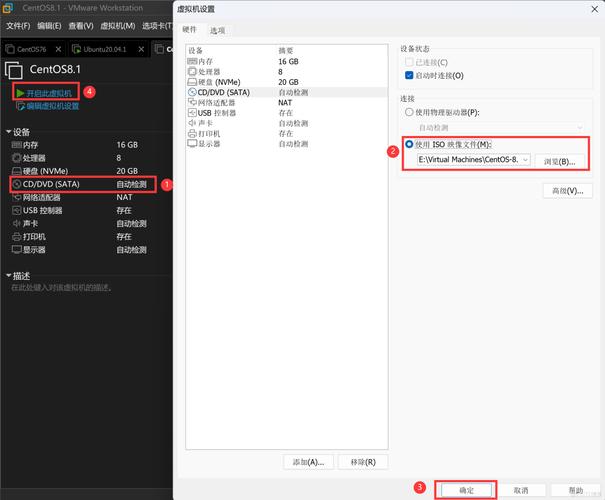Click the memory icon in settings dialog hardware list
This screenshot has width=605, height=500.
[x=192, y=61]
